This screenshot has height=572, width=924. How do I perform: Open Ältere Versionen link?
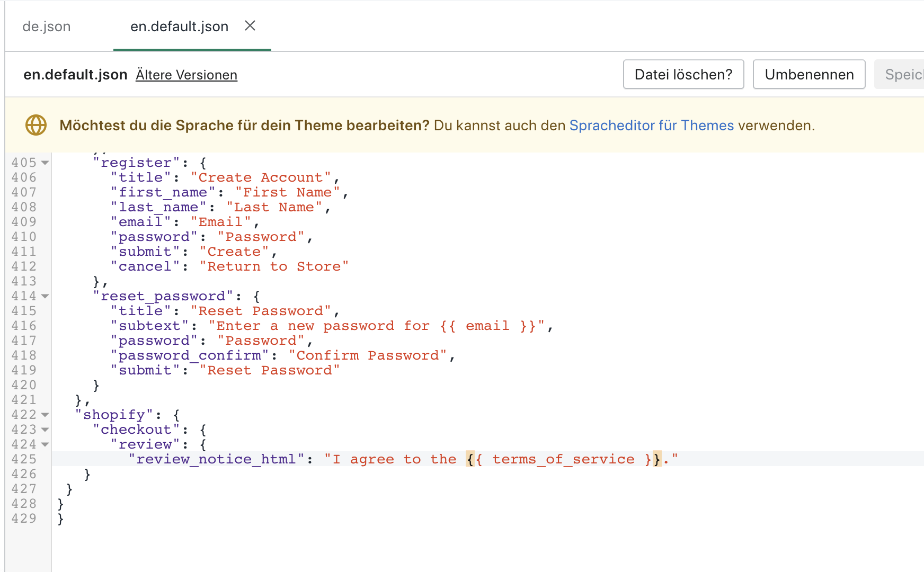(x=186, y=75)
